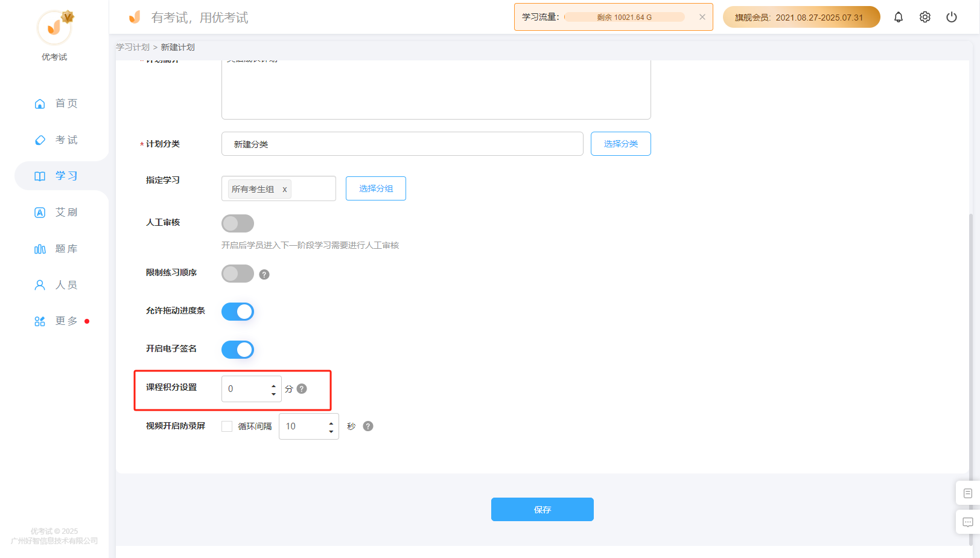
Task: Click the 计划分类 input field
Action: [402, 144]
